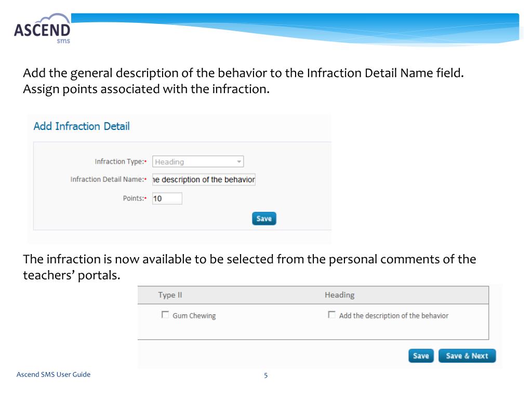Image resolution: width=532 pixels, height=399 pixels.
Task: Click the Infraction Detail Name input field
Action: [204, 179]
